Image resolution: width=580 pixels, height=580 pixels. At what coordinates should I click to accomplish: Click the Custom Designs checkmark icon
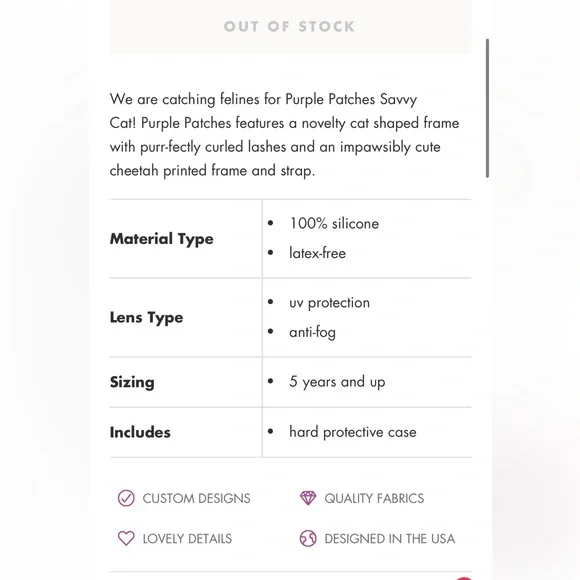tap(126, 498)
